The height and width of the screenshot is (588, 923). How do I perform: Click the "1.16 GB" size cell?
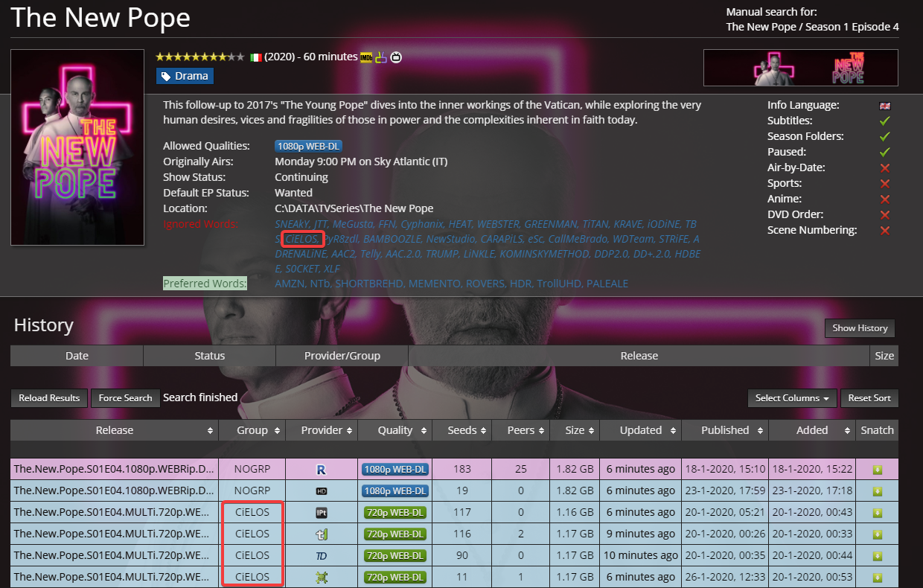click(575, 513)
